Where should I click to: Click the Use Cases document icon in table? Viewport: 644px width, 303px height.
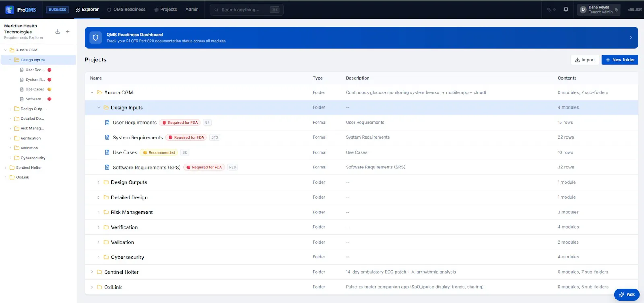click(x=107, y=152)
